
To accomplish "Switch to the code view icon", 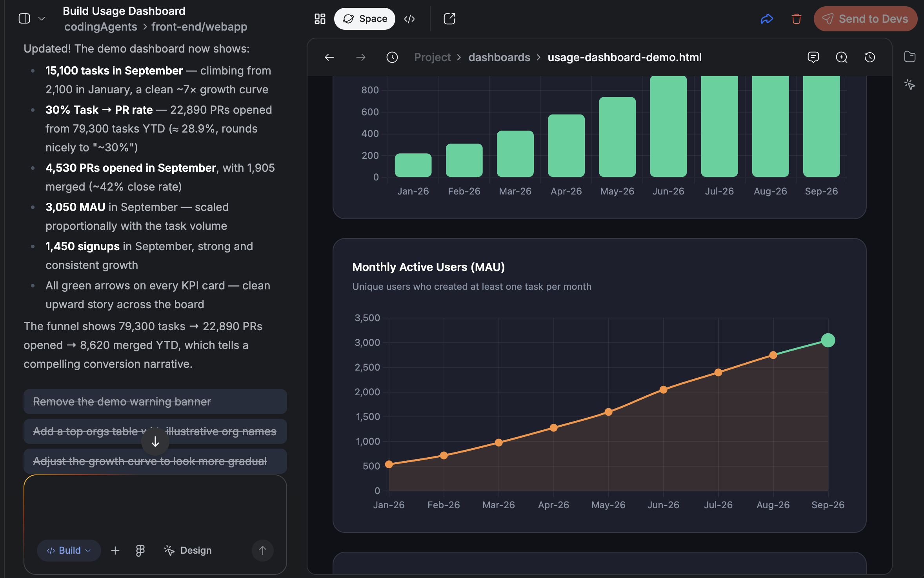I will click(409, 18).
